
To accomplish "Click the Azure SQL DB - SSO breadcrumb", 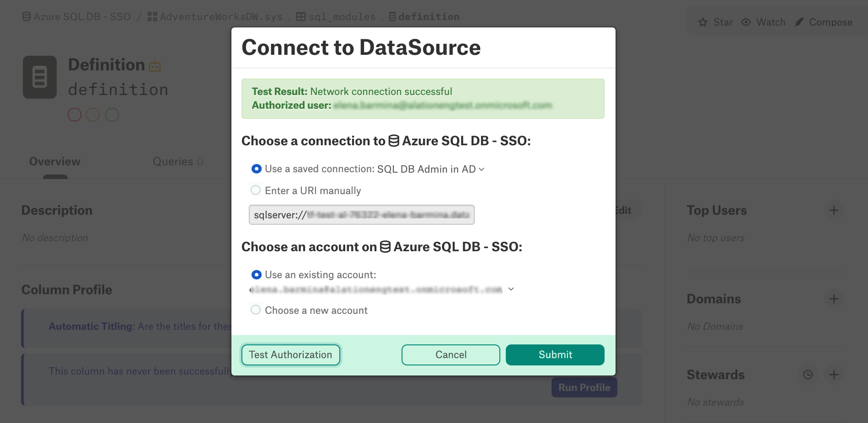I will point(77,17).
